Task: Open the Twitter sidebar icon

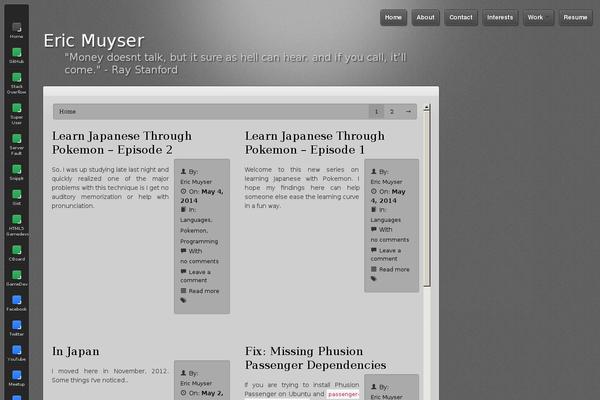Action: pos(16,328)
